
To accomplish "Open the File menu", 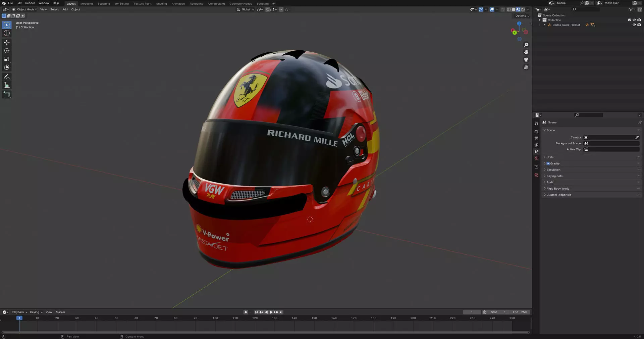I will point(10,3).
